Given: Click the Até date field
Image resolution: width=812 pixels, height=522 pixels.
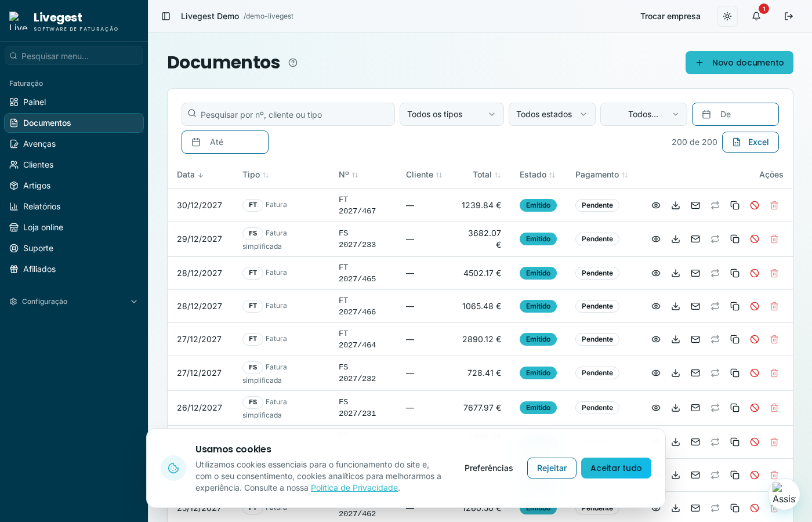Looking at the screenshot, I should point(225,142).
